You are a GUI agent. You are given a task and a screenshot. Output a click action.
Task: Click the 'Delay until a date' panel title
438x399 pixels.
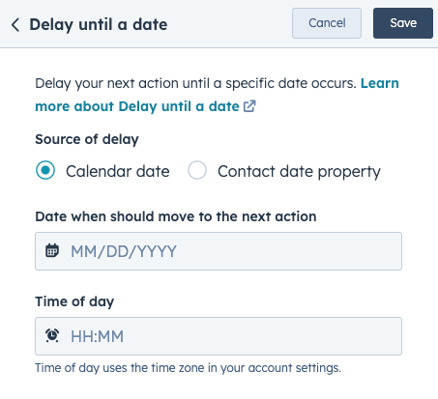(x=98, y=25)
